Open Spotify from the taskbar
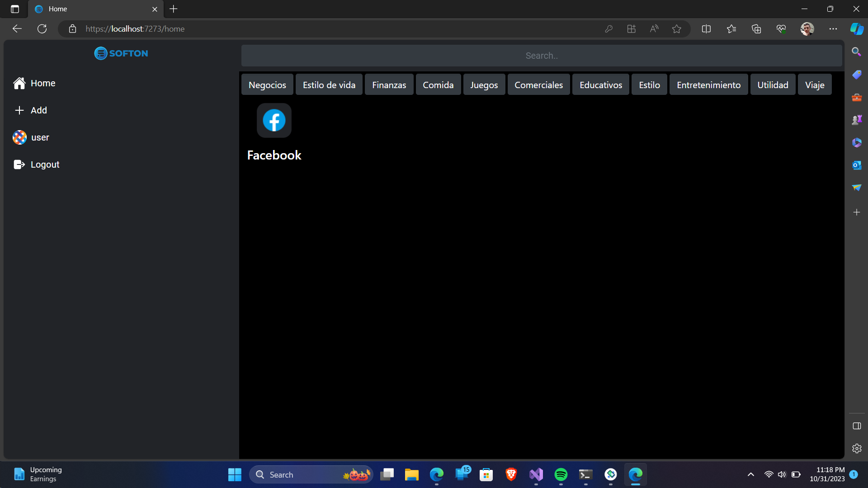The height and width of the screenshot is (488, 868). (x=561, y=474)
